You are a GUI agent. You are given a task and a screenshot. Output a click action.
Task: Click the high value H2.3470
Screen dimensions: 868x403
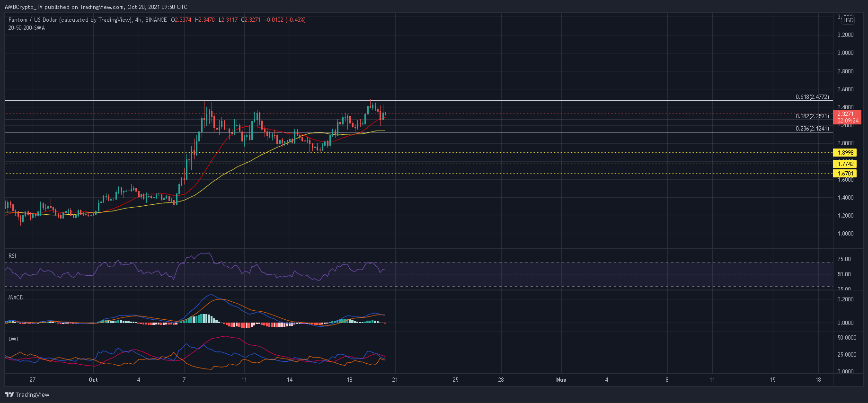click(x=204, y=20)
